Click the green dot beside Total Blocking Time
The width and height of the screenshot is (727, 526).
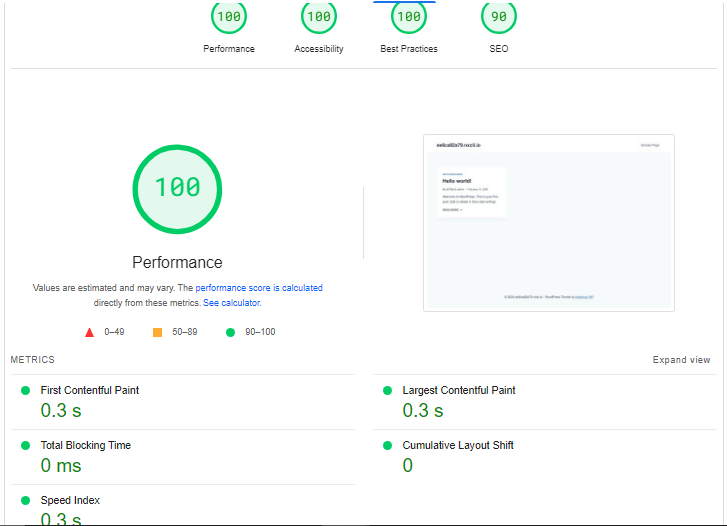point(26,445)
